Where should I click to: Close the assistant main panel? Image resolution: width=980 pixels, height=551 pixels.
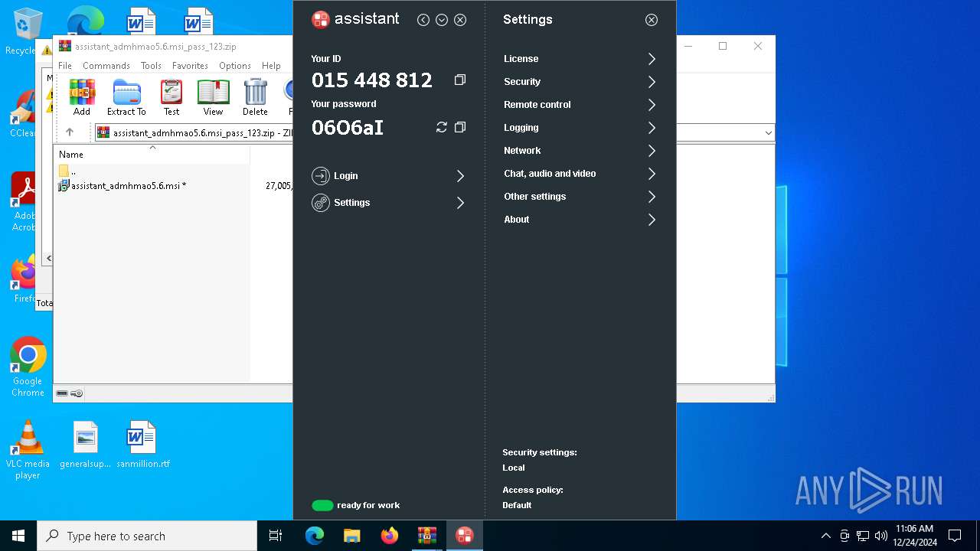click(460, 20)
